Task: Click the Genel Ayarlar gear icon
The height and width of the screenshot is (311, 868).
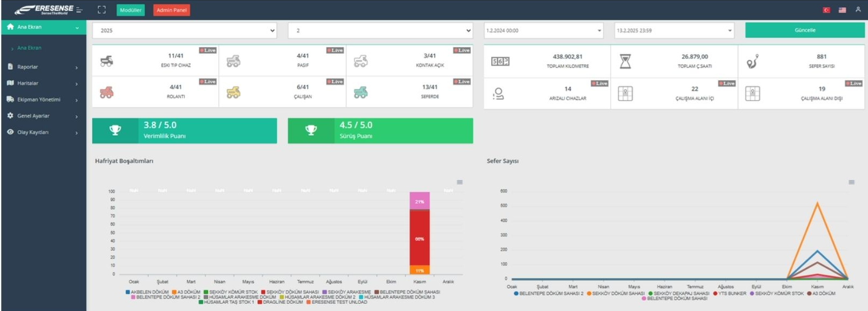Action: point(10,115)
